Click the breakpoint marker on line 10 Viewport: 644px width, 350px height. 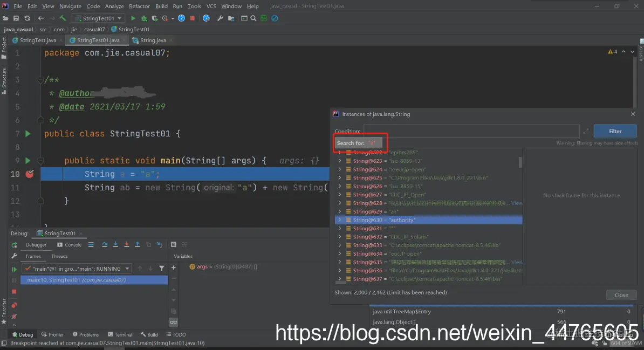point(30,174)
